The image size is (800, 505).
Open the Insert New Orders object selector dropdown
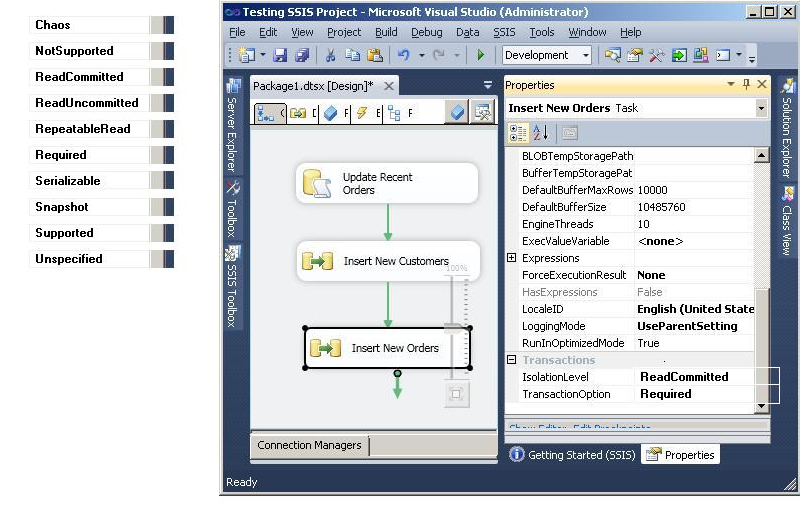click(x=761, y=108)
